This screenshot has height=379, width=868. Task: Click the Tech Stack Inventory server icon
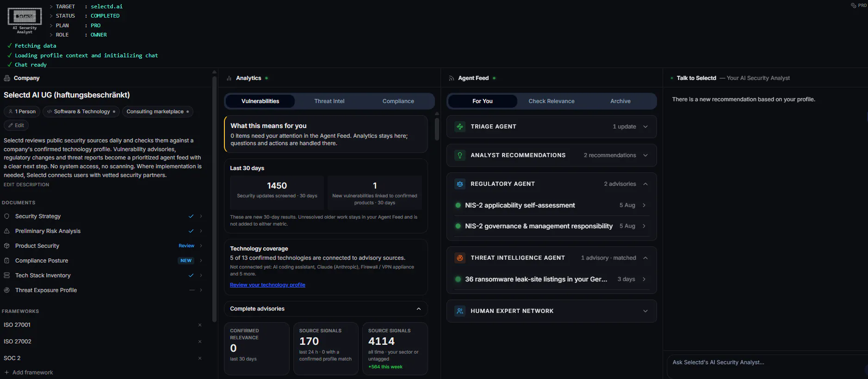tap(7, 275)
